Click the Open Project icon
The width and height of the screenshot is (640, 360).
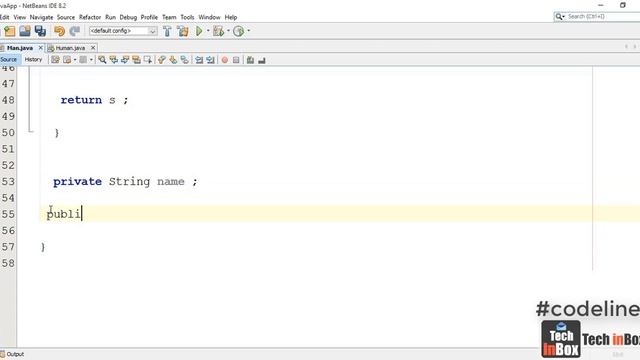[x=25, y=31]
